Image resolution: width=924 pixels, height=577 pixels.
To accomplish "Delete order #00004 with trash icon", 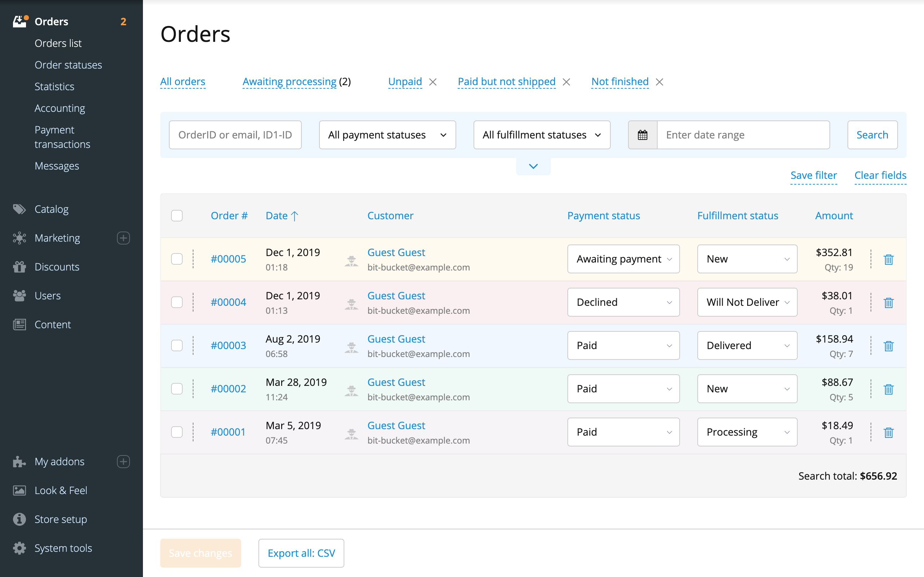I will [x=889, y=303].
